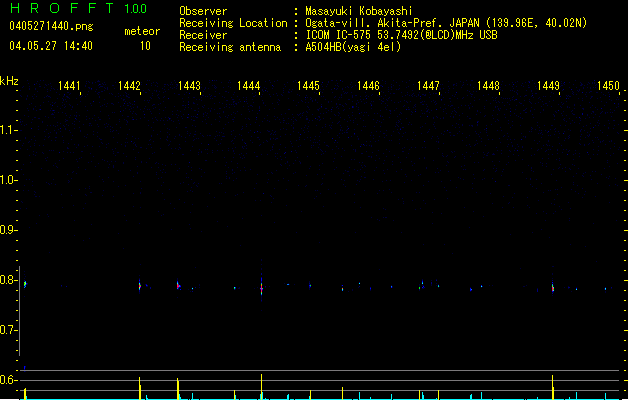Click the 'Receiver' field label
The width and height of the screenshot is (629, 400).
pos(203,35)
